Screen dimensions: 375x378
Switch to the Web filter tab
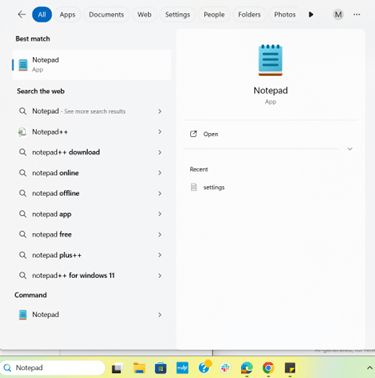(x=144, y=14)
